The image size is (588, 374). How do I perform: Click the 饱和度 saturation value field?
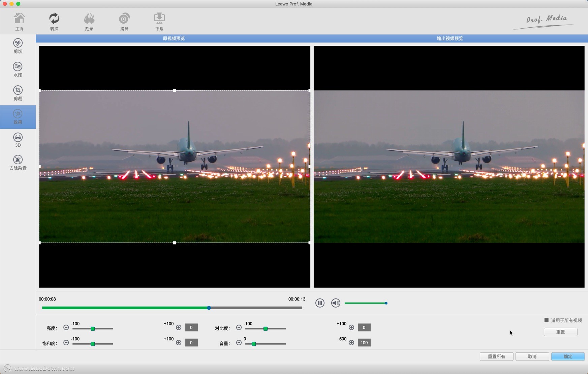click(x=191, y=343)
